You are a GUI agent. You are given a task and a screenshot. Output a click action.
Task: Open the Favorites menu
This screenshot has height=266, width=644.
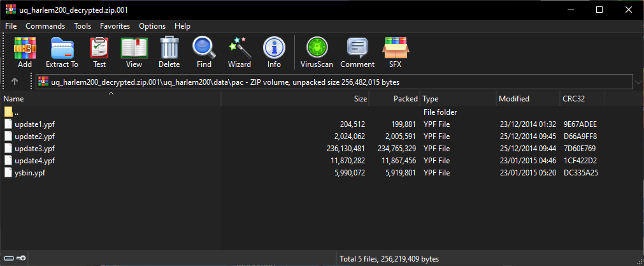(115, 26)
